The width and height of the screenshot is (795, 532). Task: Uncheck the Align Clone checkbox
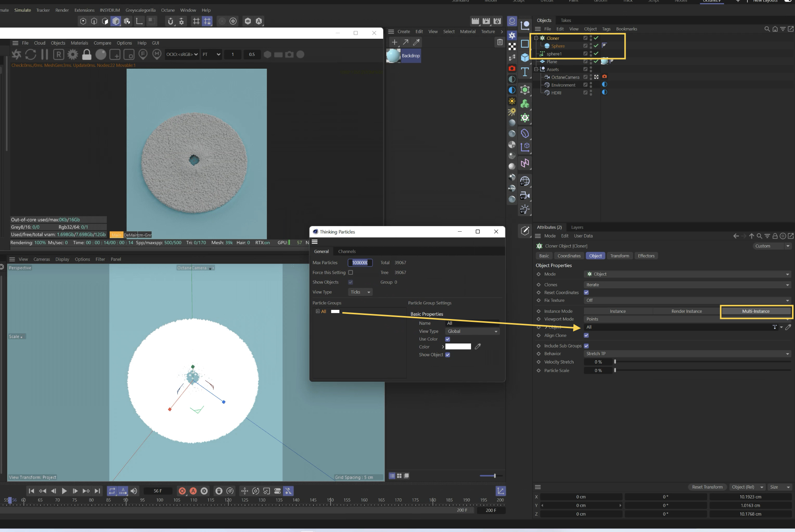[x=586, y=335]
